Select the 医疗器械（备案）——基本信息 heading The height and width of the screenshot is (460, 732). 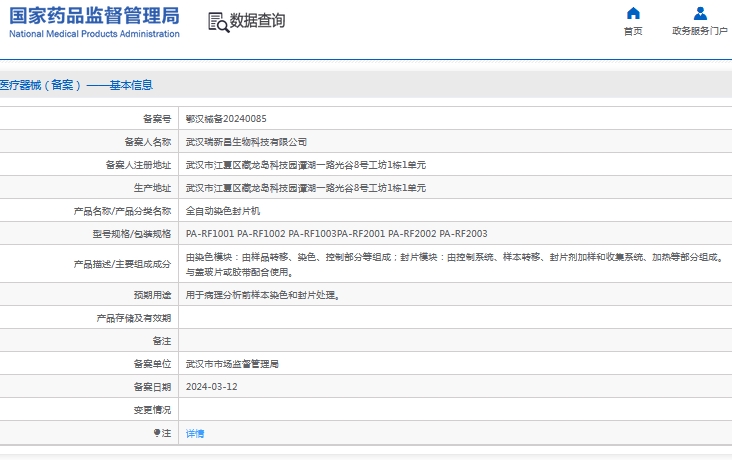76,85
